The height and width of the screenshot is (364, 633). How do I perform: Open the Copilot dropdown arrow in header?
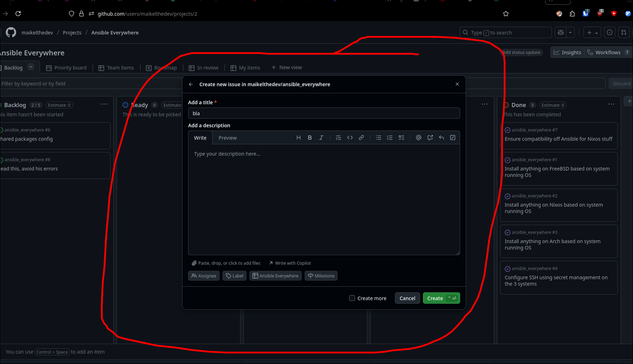(570, 32)
